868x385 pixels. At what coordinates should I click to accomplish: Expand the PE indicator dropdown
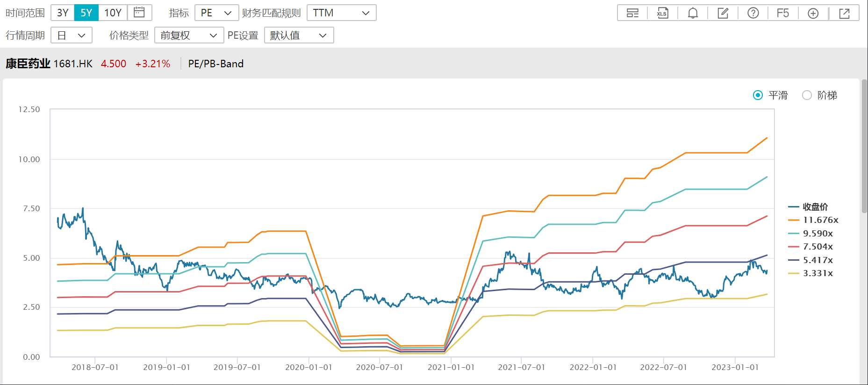216,13
